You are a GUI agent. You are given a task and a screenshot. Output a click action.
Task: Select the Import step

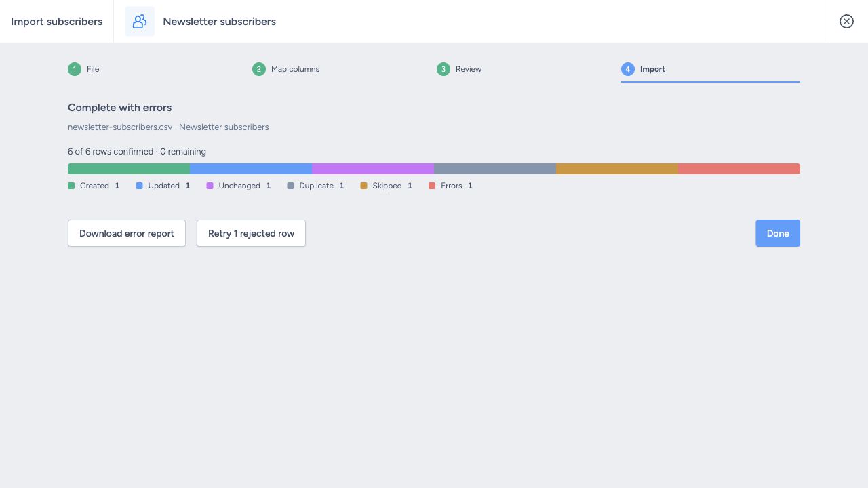coord(711,69)
